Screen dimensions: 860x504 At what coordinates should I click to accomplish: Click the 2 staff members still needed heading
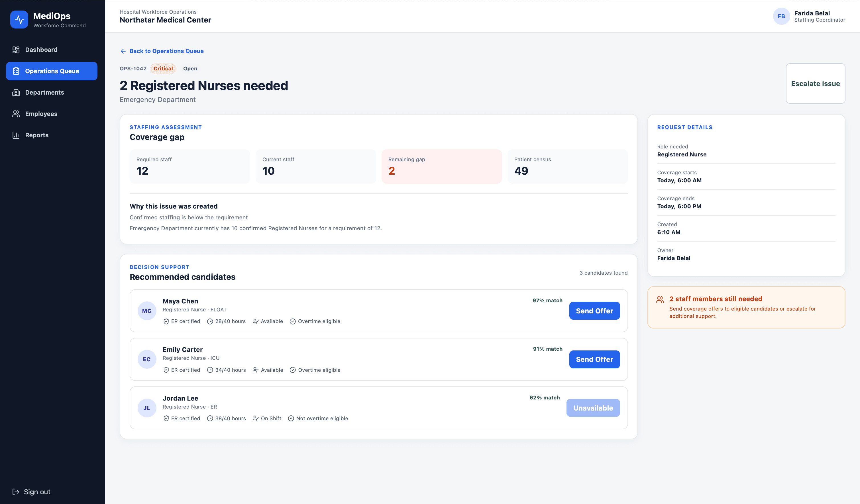[x=715, y=299]
